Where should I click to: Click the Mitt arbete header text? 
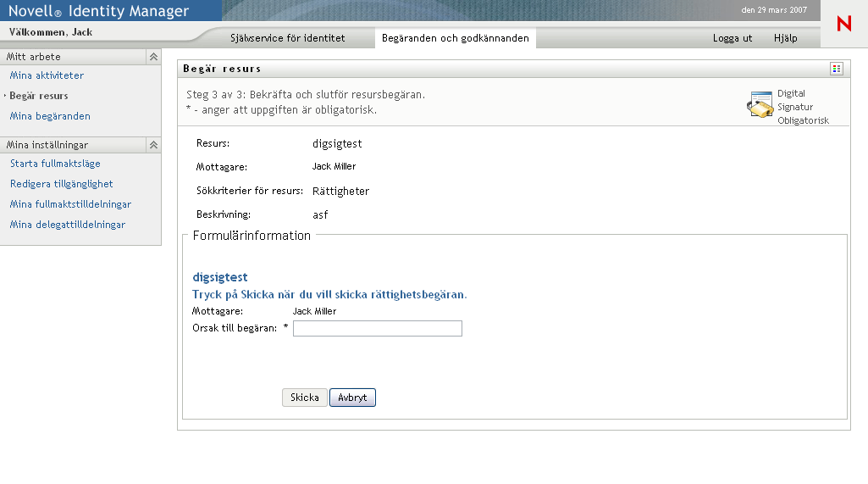[x=34, y=57]
